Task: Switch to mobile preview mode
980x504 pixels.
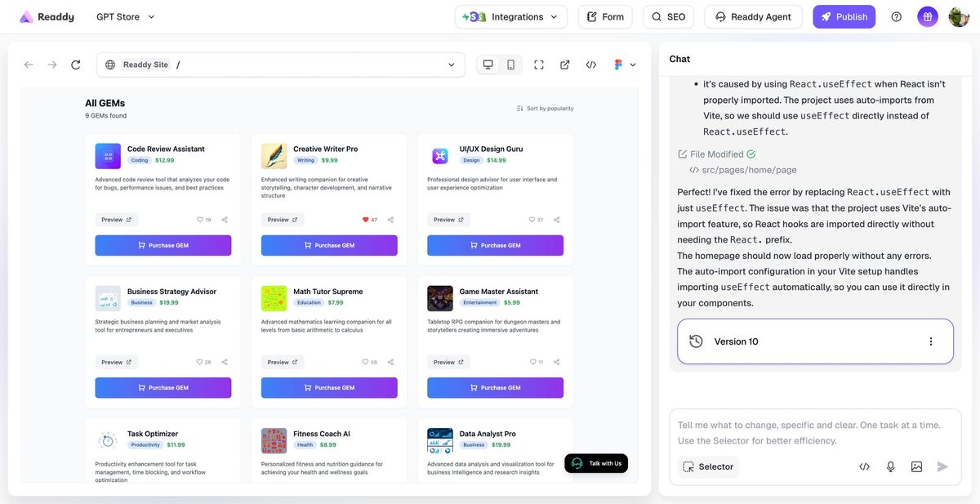Action: 511,65
